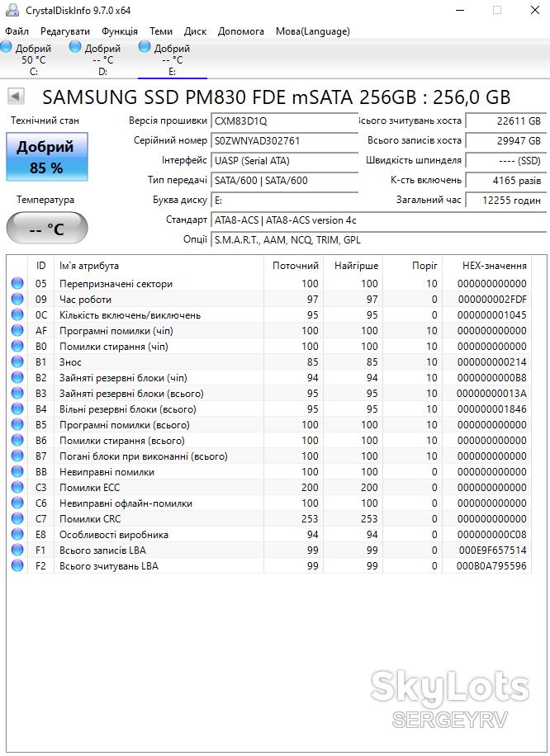Select the Перепризначені сектори attribute name
The height and width of the screenshot is (756, 550).
pyautogui.click(x=116, y=284)
